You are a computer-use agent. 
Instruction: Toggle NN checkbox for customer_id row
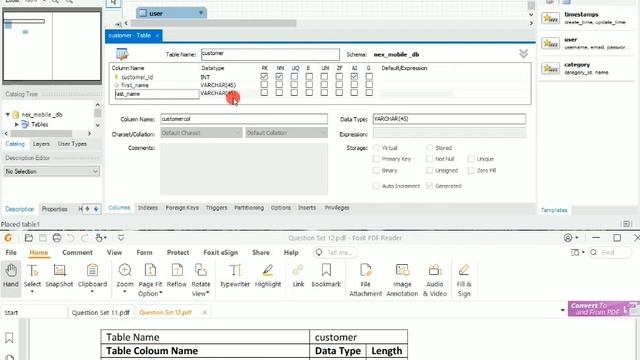pos(279,76)
